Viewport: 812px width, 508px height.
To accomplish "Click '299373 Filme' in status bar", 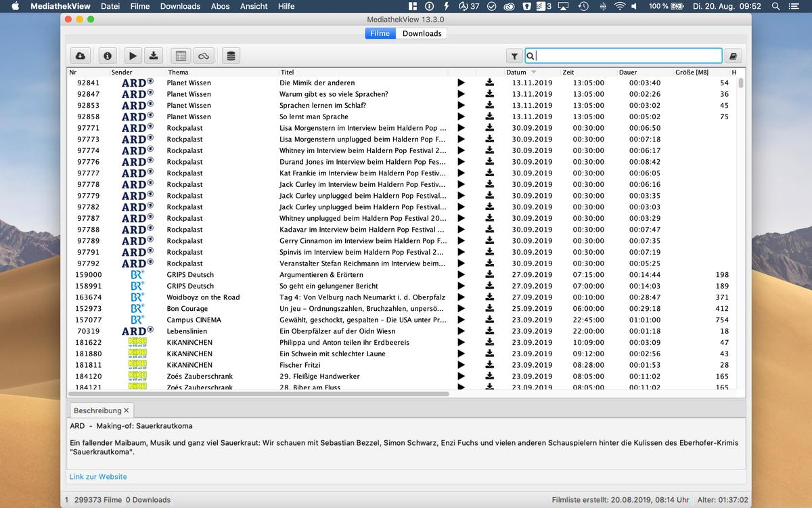I will point(97,500).
